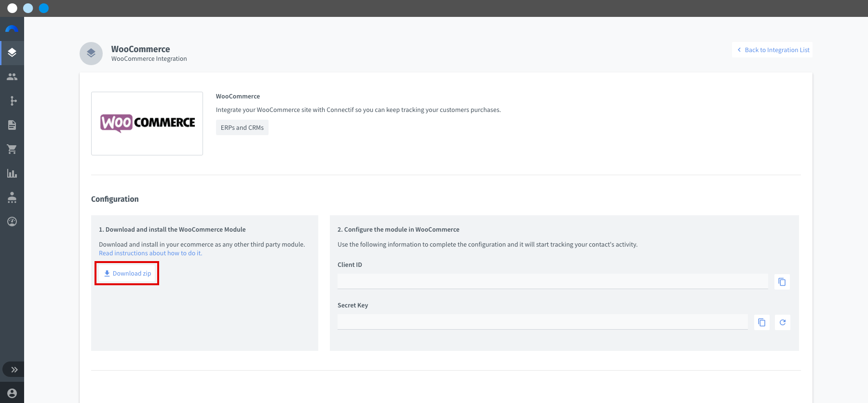
Task: Click the 'WooCommerce Integration' subtitle text
Action: pos(149,58)
